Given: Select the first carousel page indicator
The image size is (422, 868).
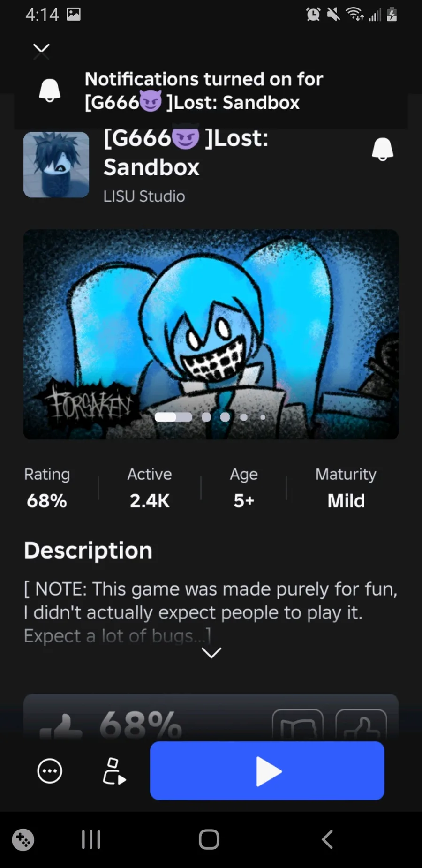Looking at the screenshot, I should tap(173, 417).
